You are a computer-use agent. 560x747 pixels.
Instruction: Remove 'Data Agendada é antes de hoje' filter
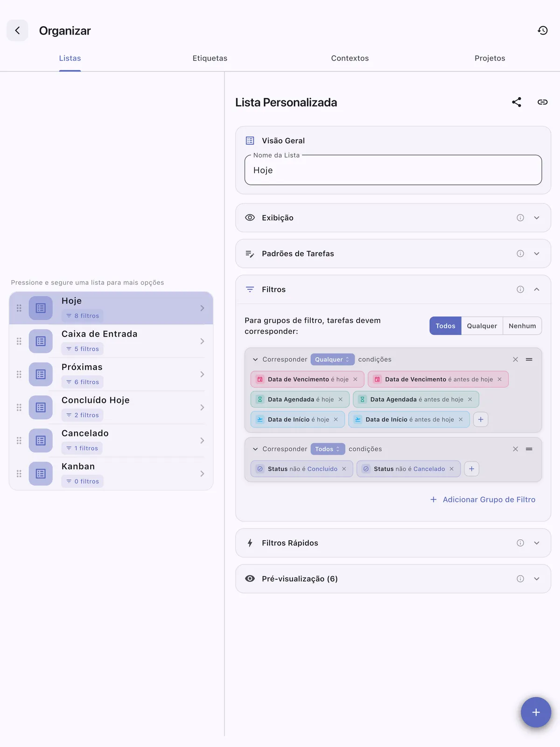click(x=470, y=400)
